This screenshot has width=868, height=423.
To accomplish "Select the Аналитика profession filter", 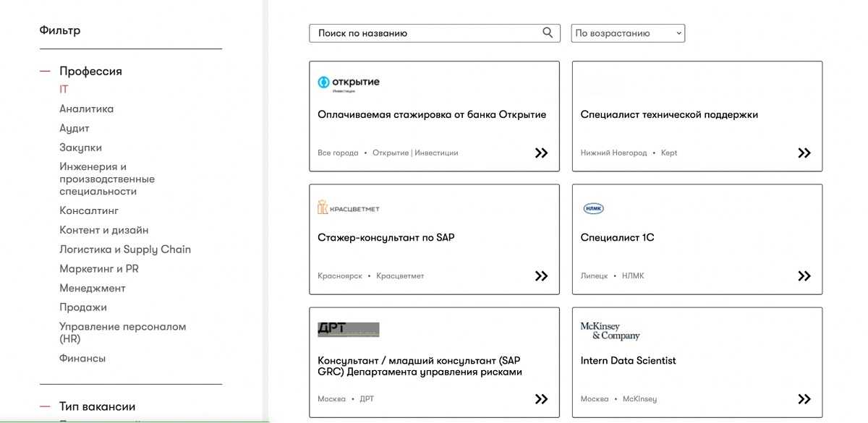I will tap(86, 108).
